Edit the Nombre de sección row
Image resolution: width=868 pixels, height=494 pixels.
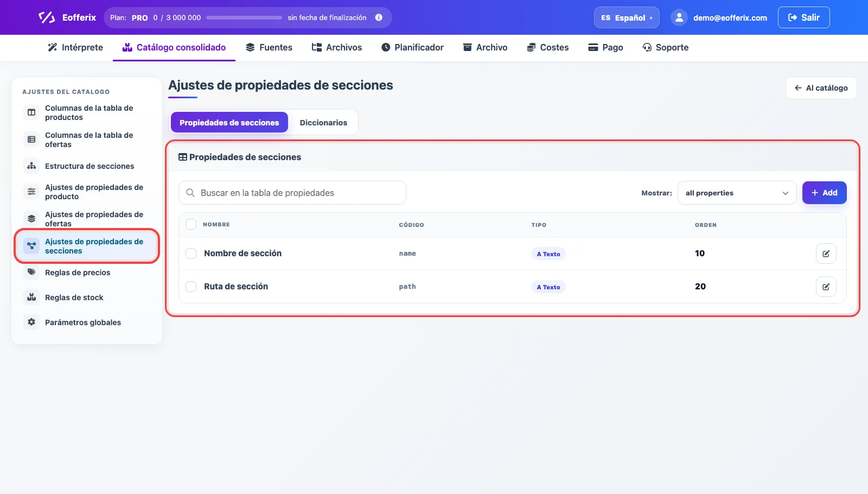[x=826, y=254]
